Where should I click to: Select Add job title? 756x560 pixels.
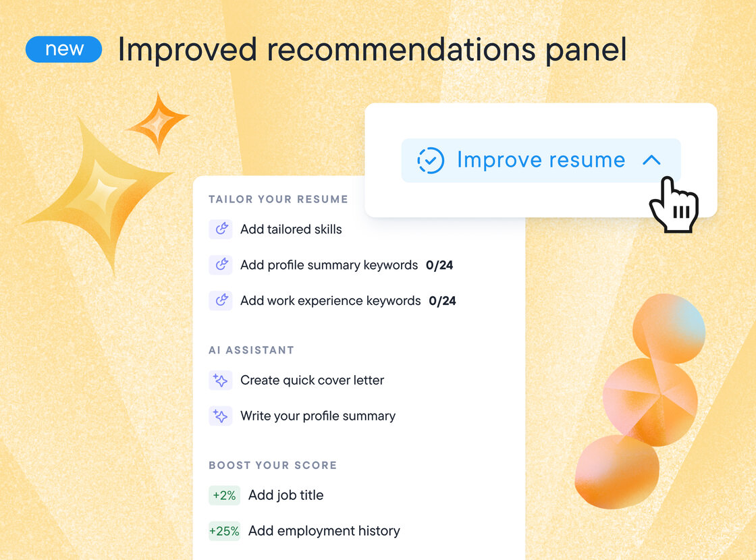286,495
